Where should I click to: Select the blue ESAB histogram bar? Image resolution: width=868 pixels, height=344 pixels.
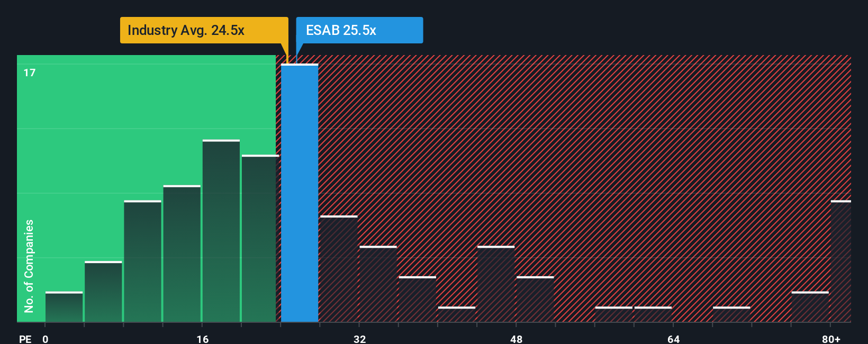(x=300, y=193)
